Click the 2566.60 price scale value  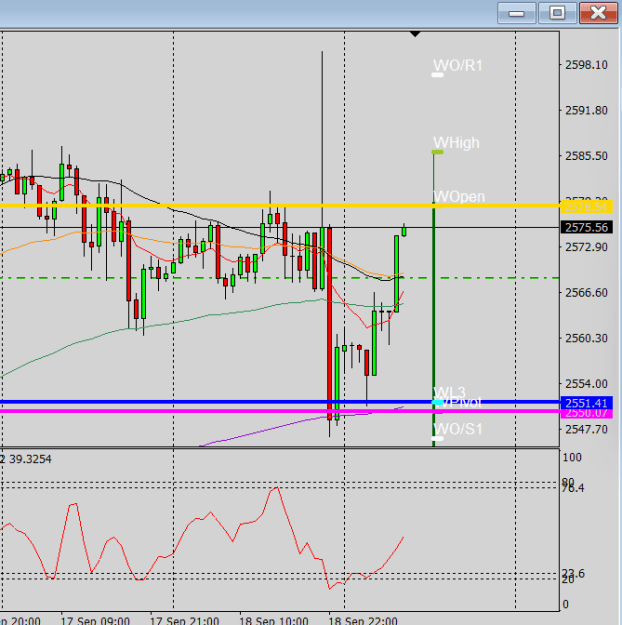point(587,293)
